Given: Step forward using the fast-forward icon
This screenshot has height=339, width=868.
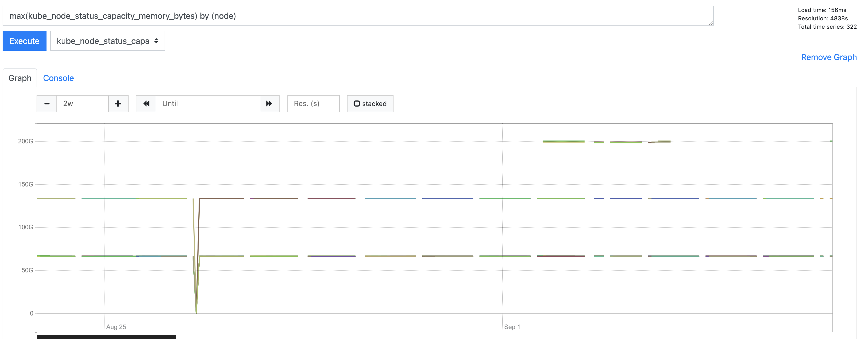Looking at the screenshot, I should tap(269, 104).
